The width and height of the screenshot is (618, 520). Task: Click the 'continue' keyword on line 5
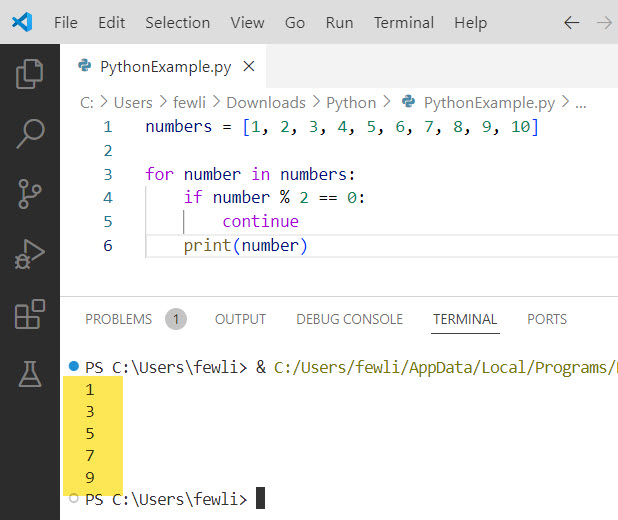[261, 221]
